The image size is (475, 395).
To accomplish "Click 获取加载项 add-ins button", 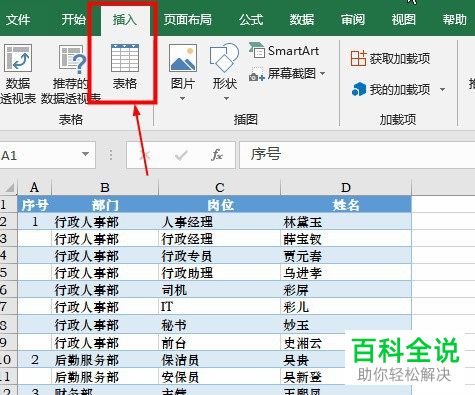I will 390,59.
